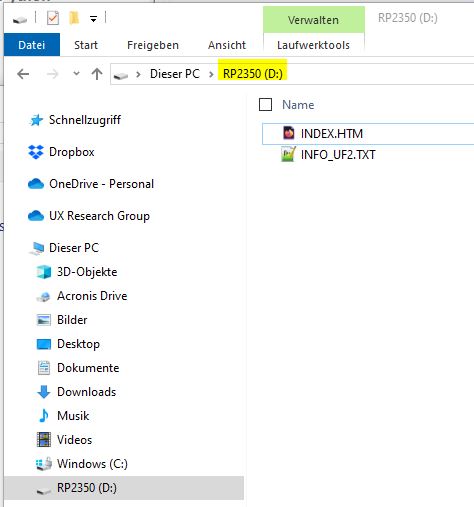Select the INDEX.HTM file icon
The image size is (474, 507).
[x=289, y=133]
